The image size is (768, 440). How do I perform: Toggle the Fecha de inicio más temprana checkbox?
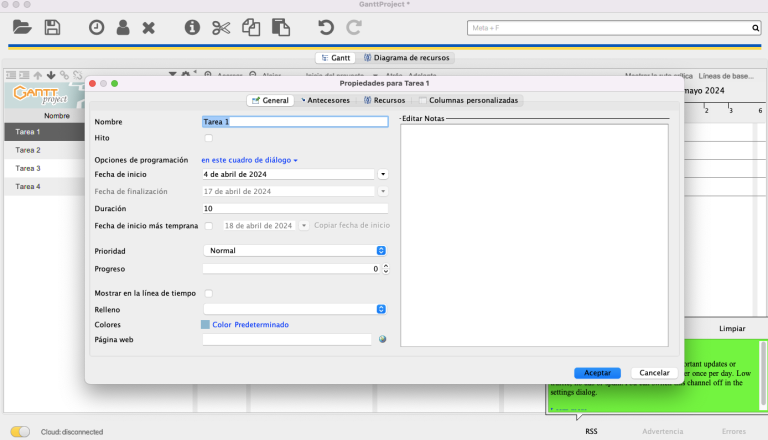[x=208, y=226]
